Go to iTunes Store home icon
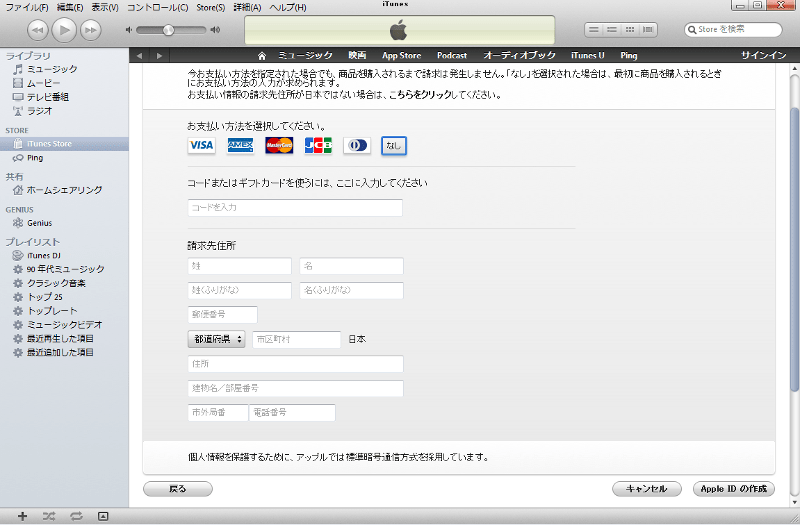Viewport: 800px width, 525px height. [262, 56]
